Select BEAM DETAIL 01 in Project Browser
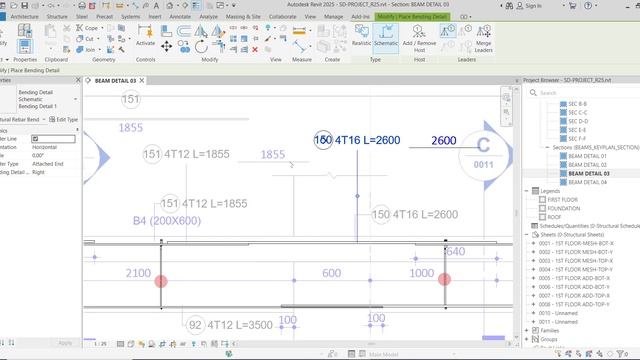Viewport: 640px width, 360px height. [587, 156]
